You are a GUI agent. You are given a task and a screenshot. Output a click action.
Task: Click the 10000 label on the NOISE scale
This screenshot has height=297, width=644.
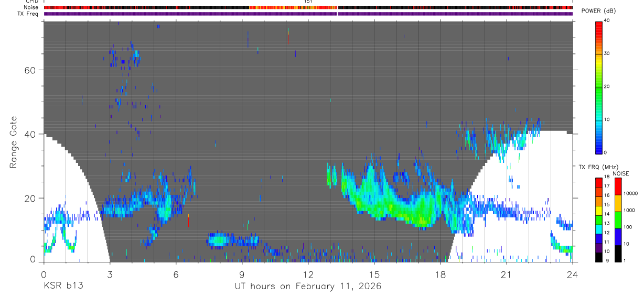pos(632,193)
